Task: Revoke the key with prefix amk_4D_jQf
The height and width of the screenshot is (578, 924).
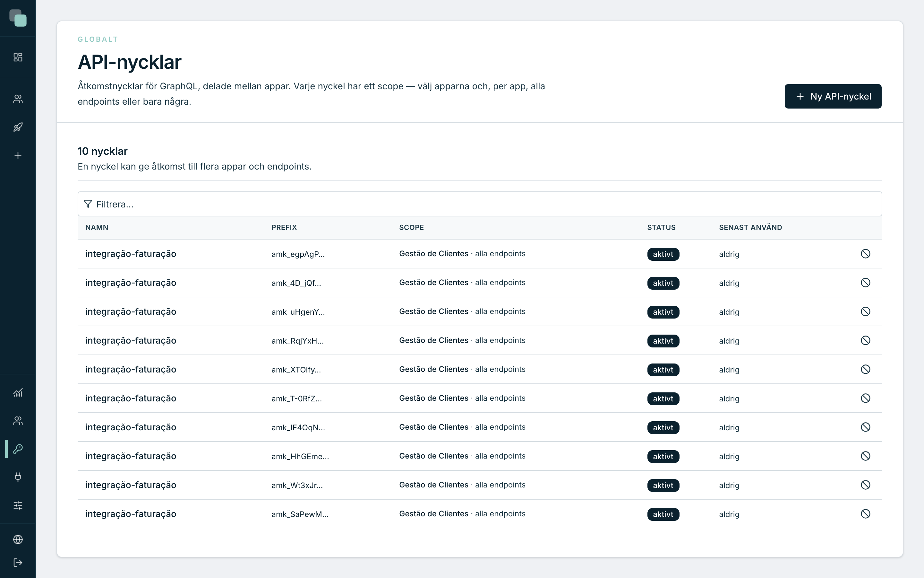Action: 866,283
